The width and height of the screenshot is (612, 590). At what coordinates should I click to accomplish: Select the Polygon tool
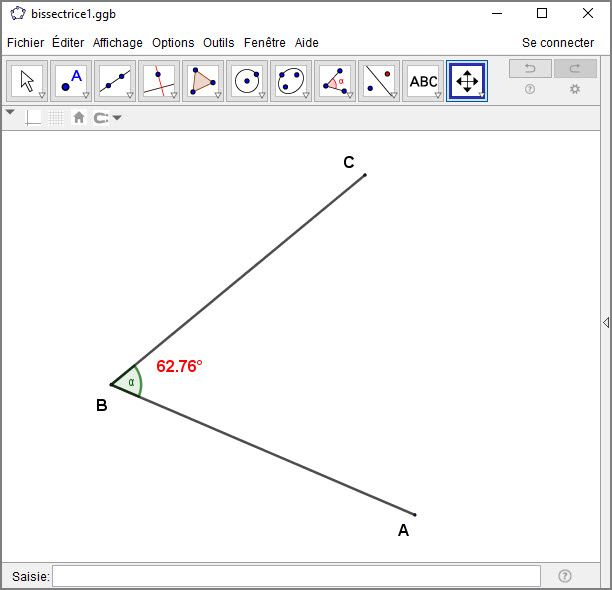tap(203, 81)
